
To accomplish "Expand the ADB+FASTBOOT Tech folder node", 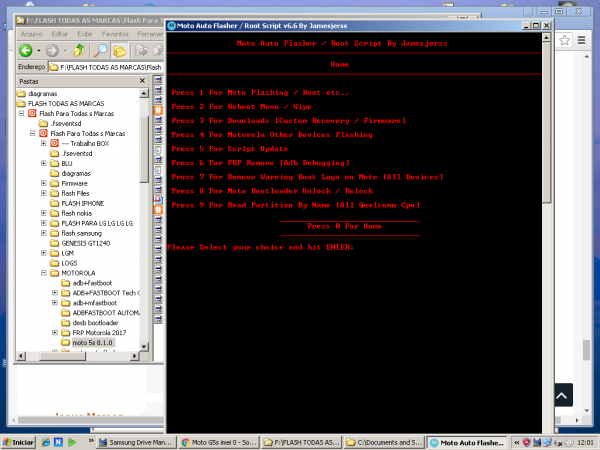I will point(55,293).
